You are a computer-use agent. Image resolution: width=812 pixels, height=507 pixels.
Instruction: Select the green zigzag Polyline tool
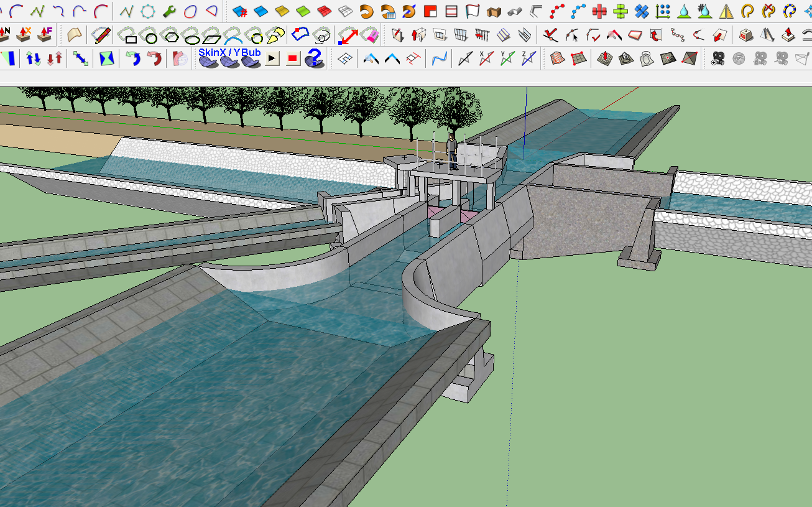[x=36, y=11]
